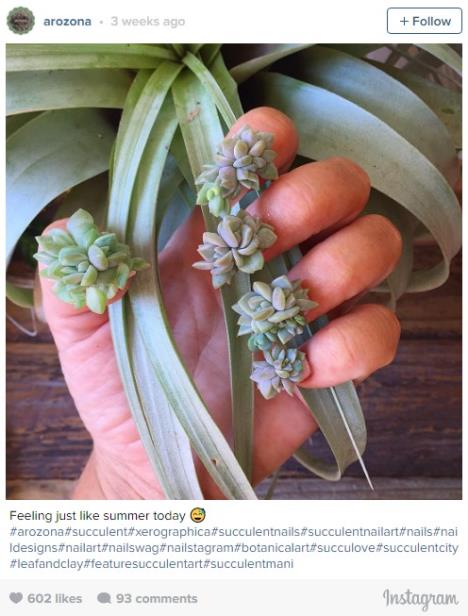Open the #succulove hashtag
The image size is (468, 616).
coord(343,548)
